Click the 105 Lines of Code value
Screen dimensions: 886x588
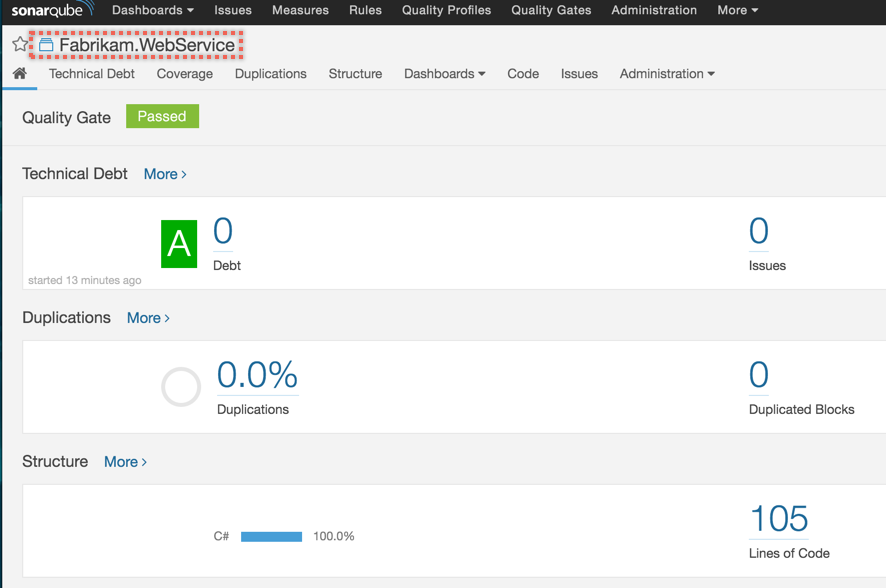779,519
